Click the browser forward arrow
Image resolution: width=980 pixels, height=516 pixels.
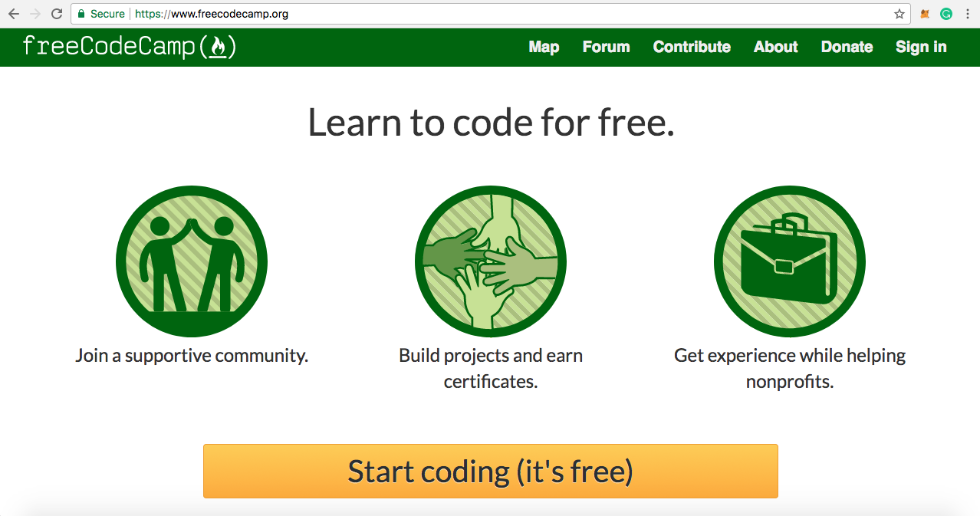pos(35,14)
